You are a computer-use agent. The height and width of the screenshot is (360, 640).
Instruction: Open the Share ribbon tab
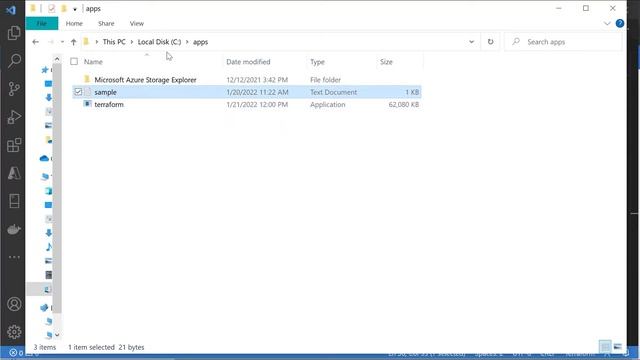[106, 24]
